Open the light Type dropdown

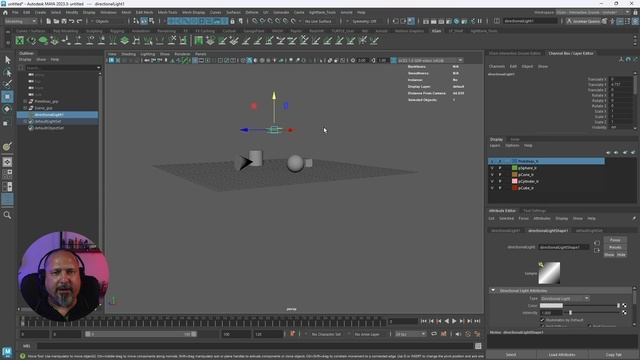pos(564,298)
